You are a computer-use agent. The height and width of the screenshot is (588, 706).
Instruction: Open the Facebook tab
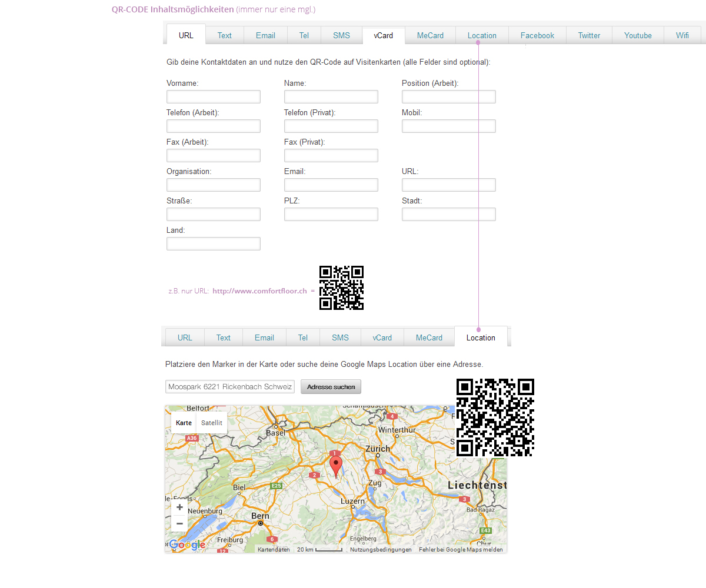[537, 35]
